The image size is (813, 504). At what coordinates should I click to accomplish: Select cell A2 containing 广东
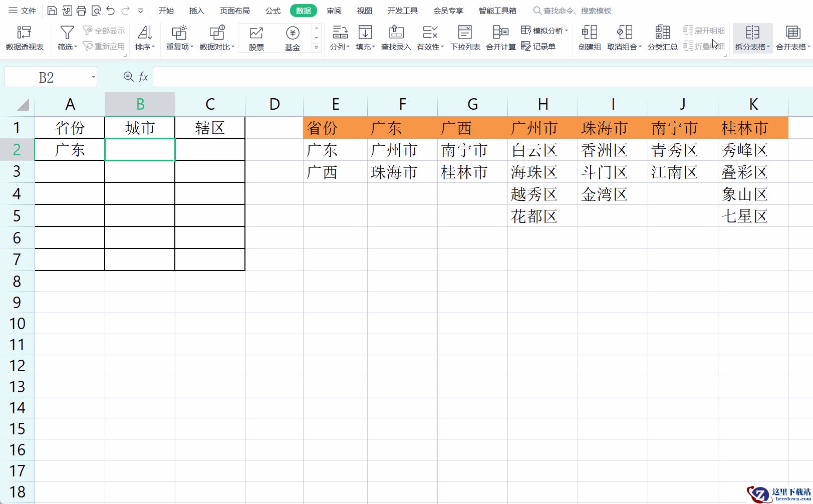[x=70, y=150]
